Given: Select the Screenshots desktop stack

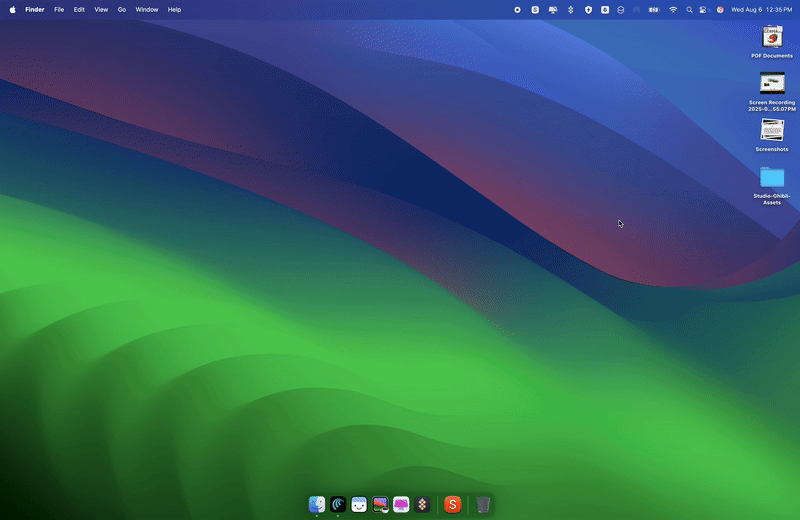Looking at the screenshot, I should (772, 130).
